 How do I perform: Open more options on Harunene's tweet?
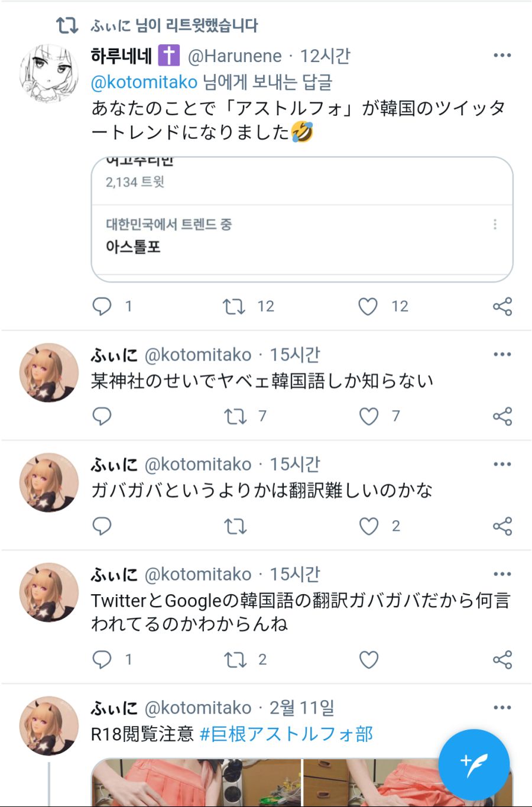pos(502,56)
